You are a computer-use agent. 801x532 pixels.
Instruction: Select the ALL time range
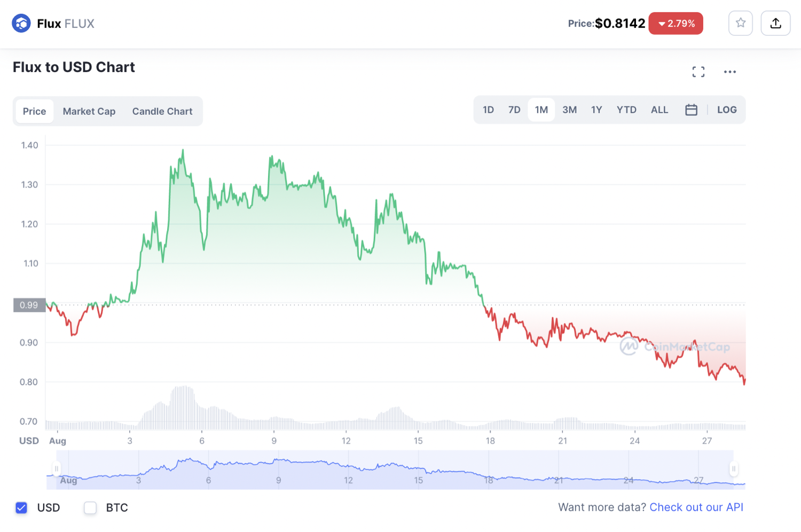coord(659,110)
